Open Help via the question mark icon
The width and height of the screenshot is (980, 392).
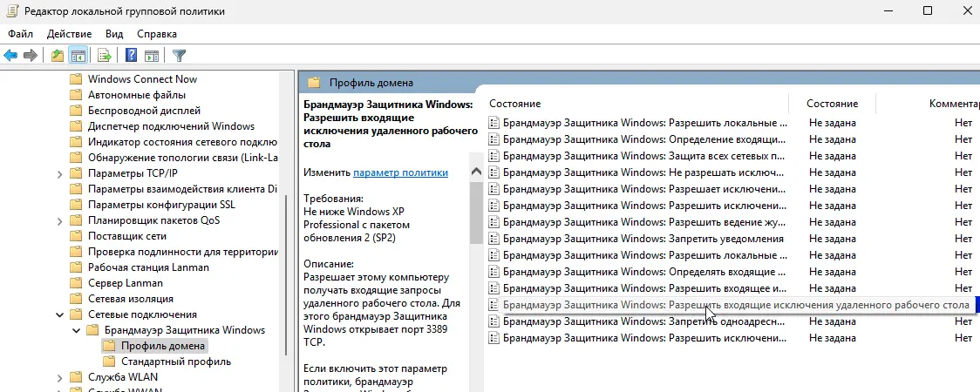pyautogui.click(x=132, y=56)
